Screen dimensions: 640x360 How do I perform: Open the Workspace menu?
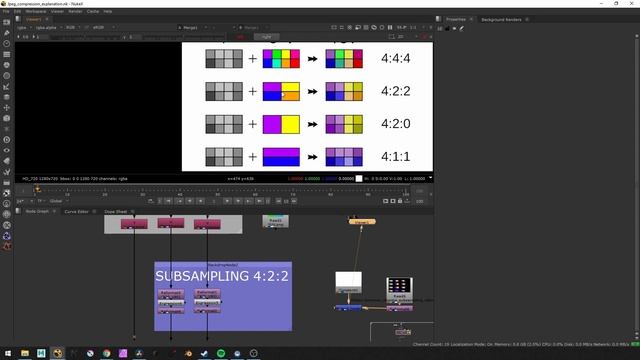36,11
